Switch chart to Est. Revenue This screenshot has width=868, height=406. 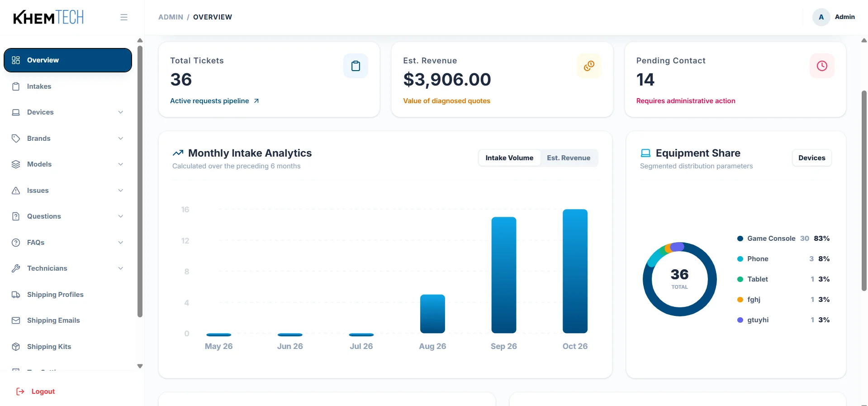point(569,158)
